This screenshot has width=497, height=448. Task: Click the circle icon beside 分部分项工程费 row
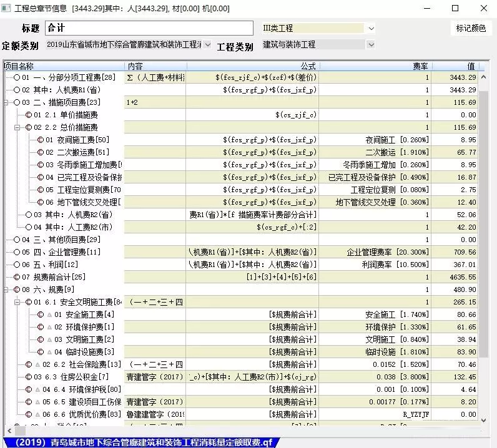coord(17,78)
